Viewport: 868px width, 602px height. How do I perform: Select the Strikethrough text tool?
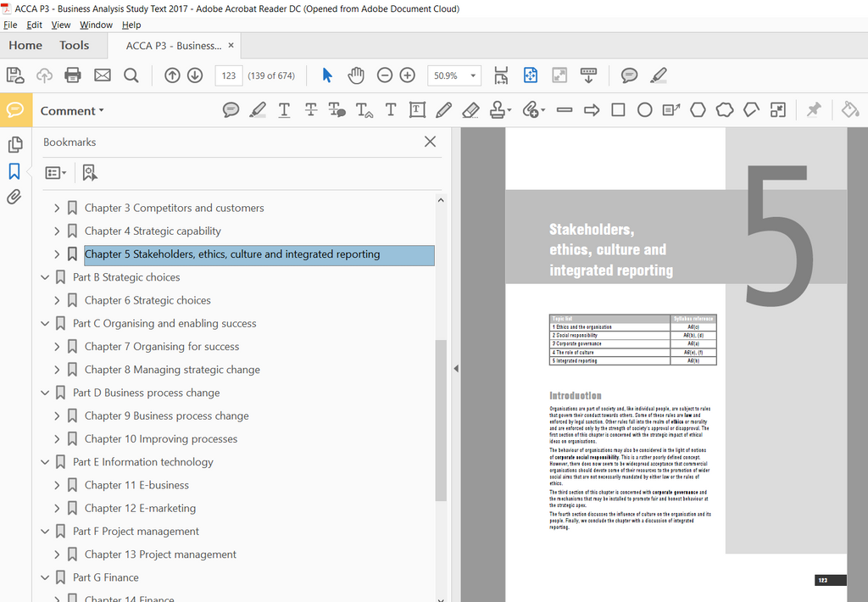pyautogui.click(x=310, y=110)
